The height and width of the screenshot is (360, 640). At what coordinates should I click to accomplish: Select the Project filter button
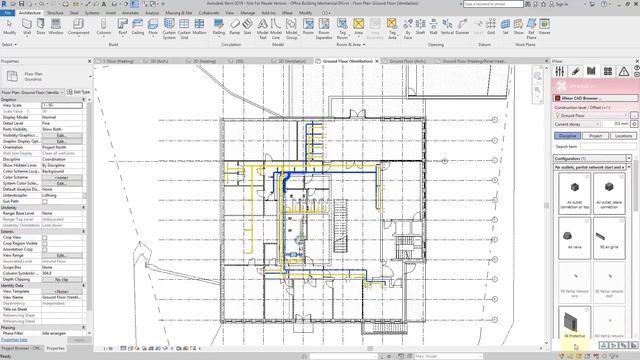pyautogui.click(x=596, y=136)
